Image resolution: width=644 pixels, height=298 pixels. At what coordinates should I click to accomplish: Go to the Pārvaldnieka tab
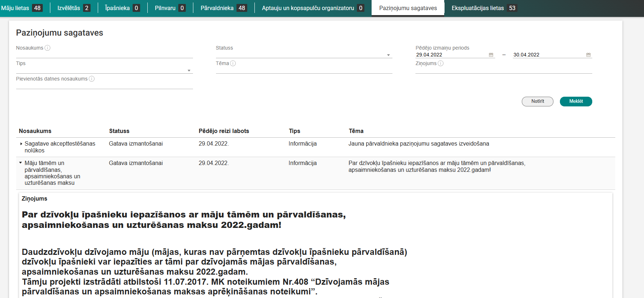pos(224,8)
